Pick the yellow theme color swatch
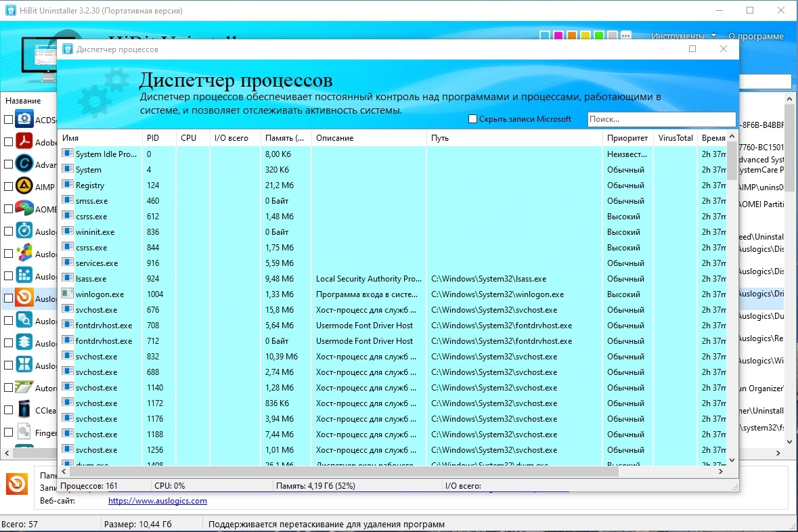 click(x=585, y=36)
